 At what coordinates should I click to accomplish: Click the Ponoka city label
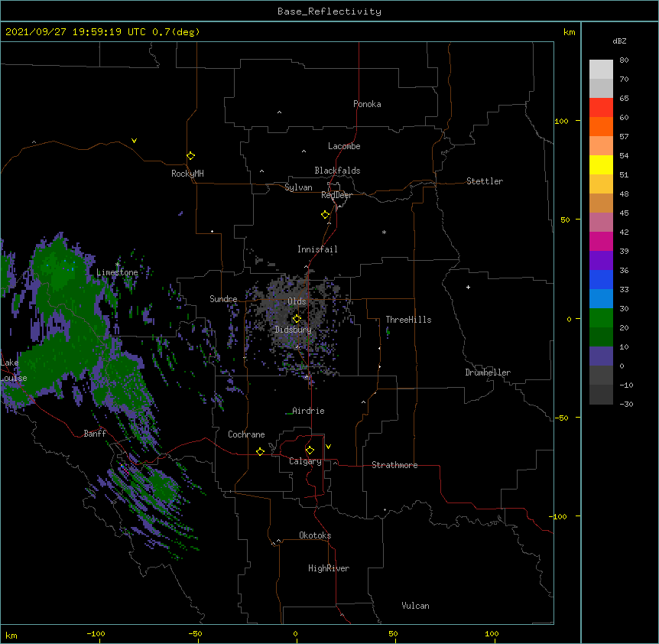click(367, 104)
